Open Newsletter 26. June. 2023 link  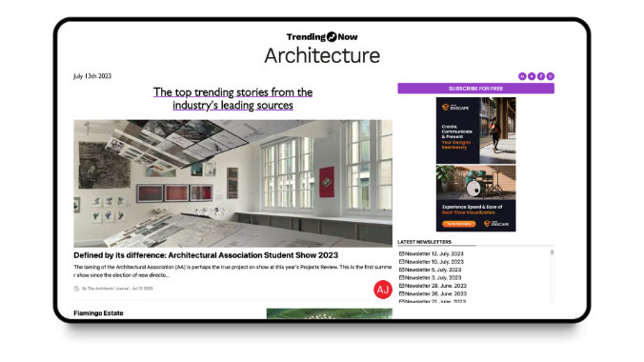pos(435,293)
